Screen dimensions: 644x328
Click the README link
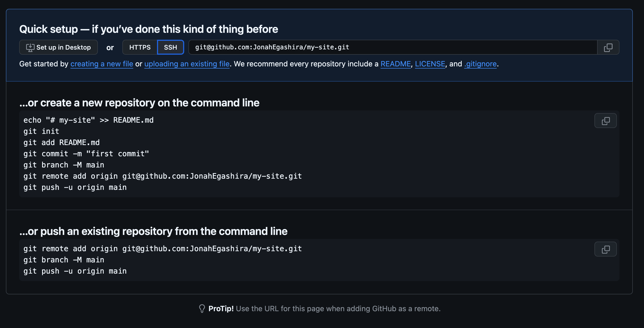click(x=396, y=64)
